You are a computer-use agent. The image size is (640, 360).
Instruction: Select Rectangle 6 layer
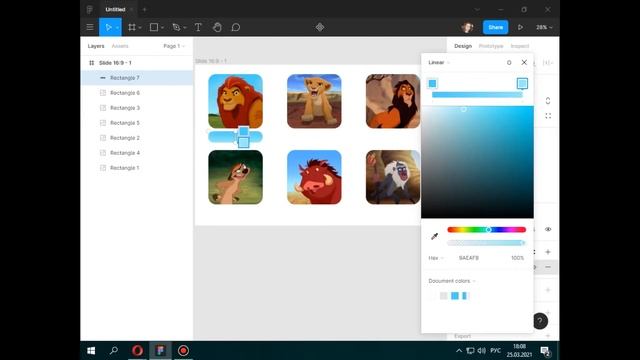point(137,93)
